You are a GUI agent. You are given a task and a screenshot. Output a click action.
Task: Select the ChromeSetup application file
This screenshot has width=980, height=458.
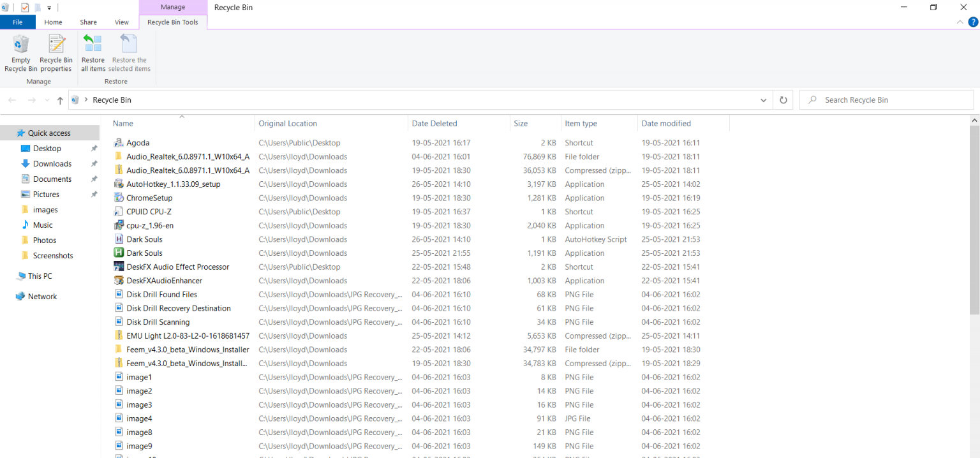tap(149, 198)
